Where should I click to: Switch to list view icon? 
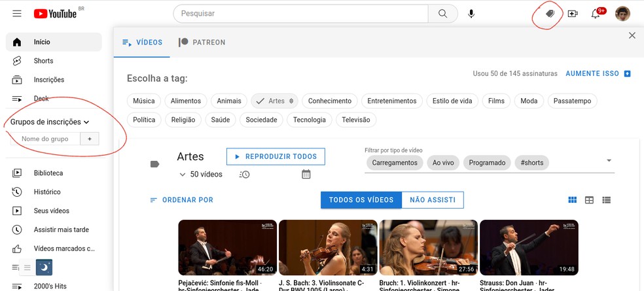(x=606, y=200)
